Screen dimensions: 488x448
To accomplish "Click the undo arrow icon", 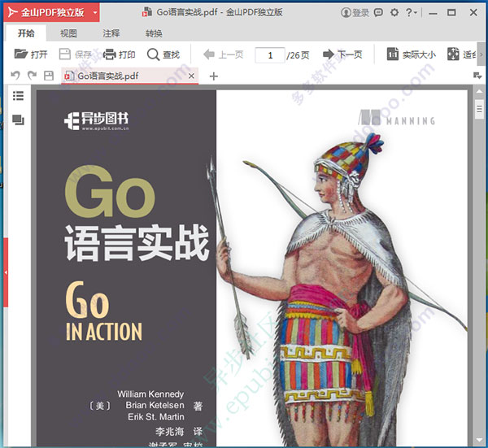I will click(x=15, y=75).
